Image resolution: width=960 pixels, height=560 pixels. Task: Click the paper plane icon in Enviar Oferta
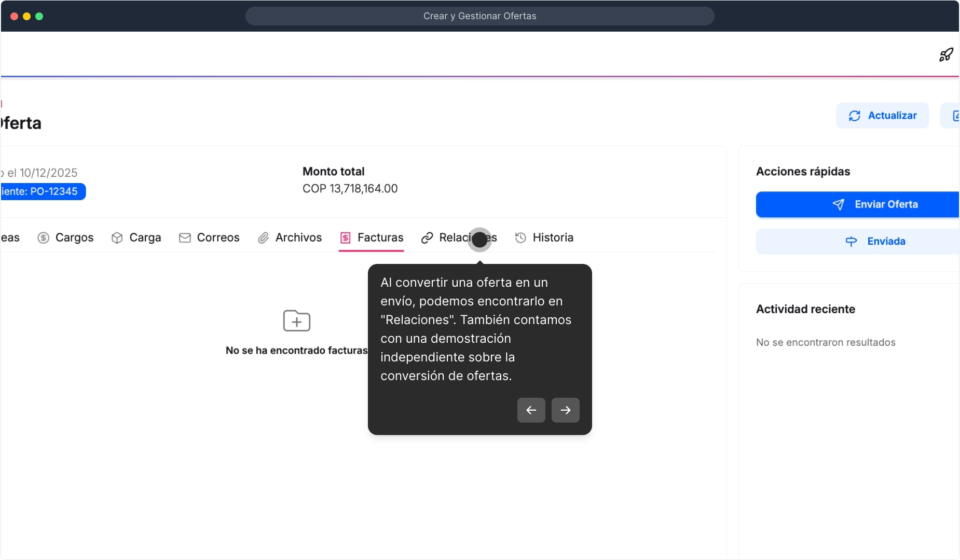[838, 205]
